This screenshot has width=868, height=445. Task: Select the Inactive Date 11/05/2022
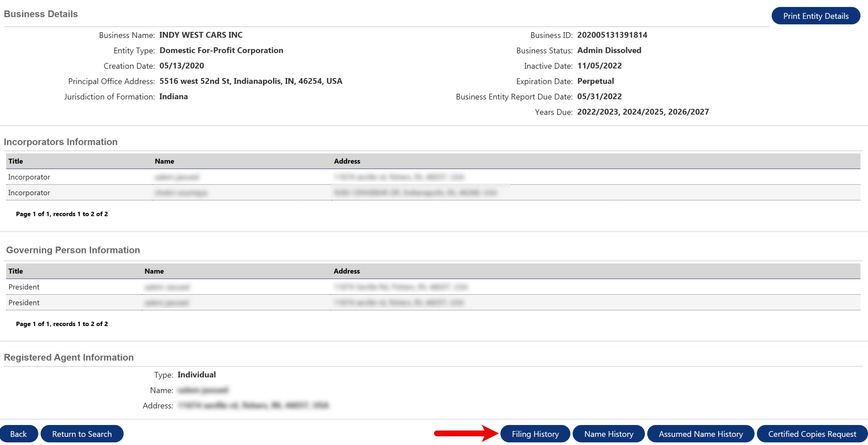click(599, 66)
